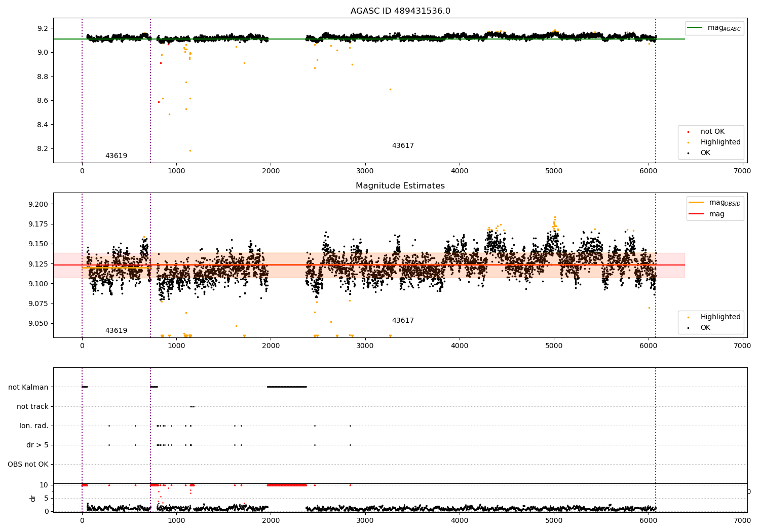
Task: Click obsid label 43617 in middle plot
Action: tap(403, 321)
